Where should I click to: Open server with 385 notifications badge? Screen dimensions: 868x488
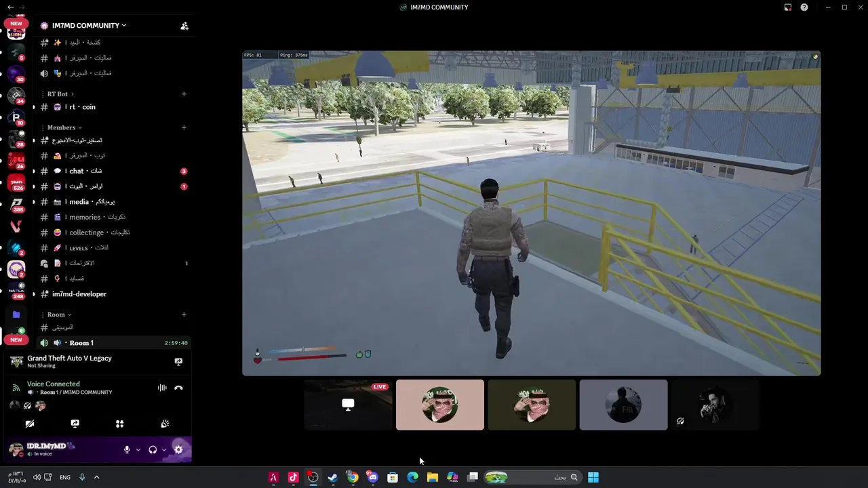point(16,204)
